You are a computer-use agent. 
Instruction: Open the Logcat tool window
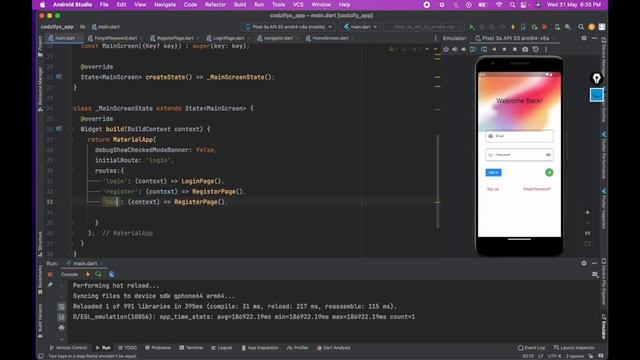pos(222,348)
